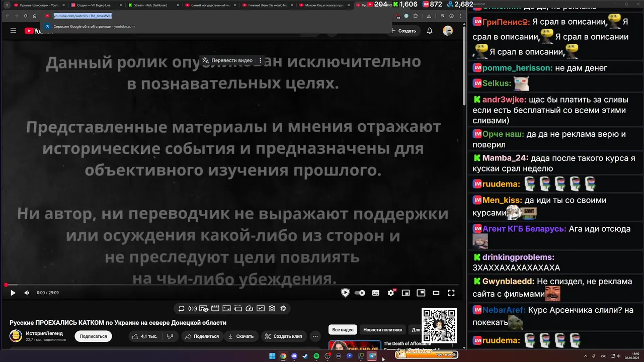The image size is (644, 362).
Task: Click chat username drinkingproblems
Action: 518,257
